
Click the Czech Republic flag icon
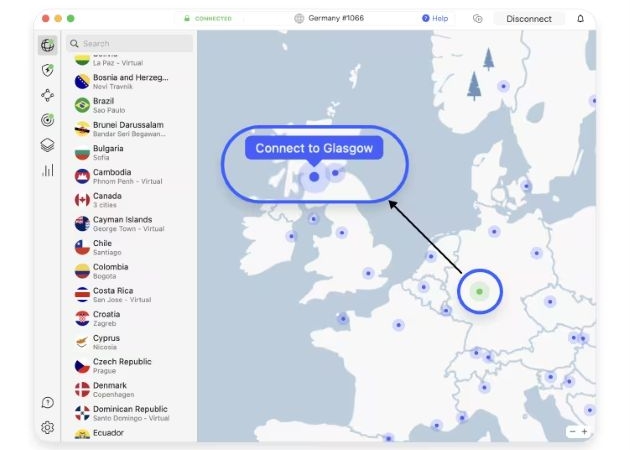point(82,366)
